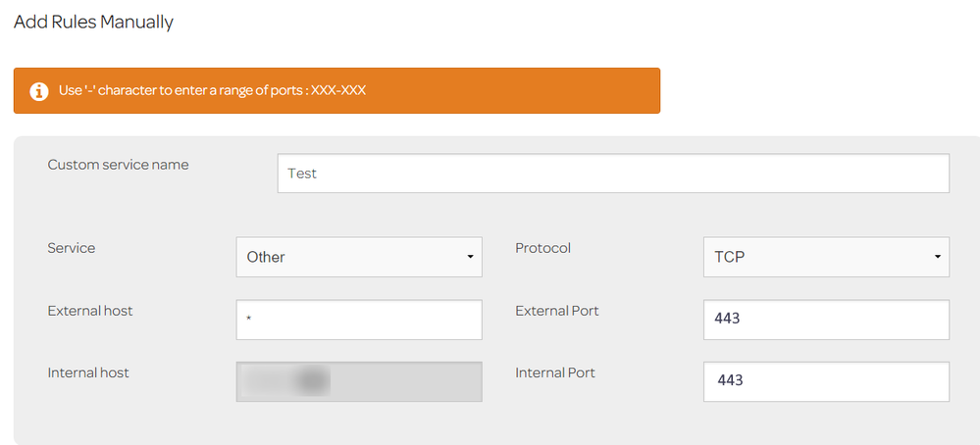This screenshot has width=980, height=445.
Task: Click the 'Service' field label
Action: click(72, 248)
